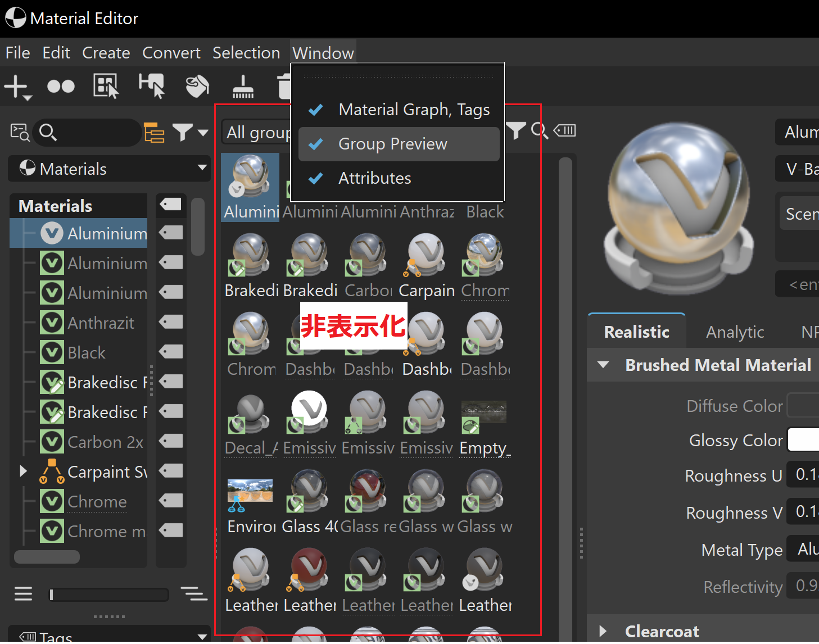The image size is (819, 644).
Task: Click the tag icon beside group preview search
Action: coord(564,131)
